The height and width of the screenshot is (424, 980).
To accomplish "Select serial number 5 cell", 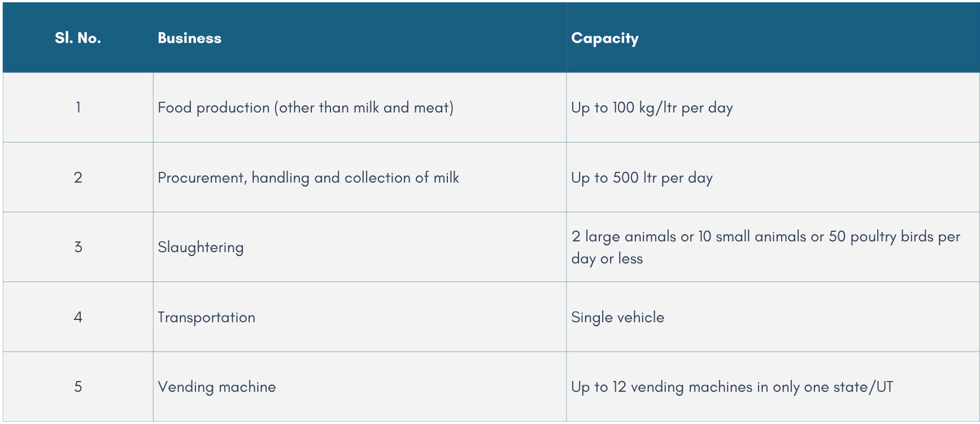I will pyautogui.click(x=78, y=387).
